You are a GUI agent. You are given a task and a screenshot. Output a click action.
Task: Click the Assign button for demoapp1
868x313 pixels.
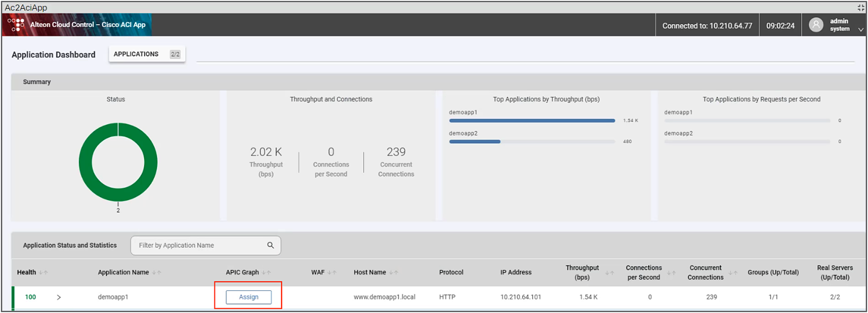click(x=249, y=297)
